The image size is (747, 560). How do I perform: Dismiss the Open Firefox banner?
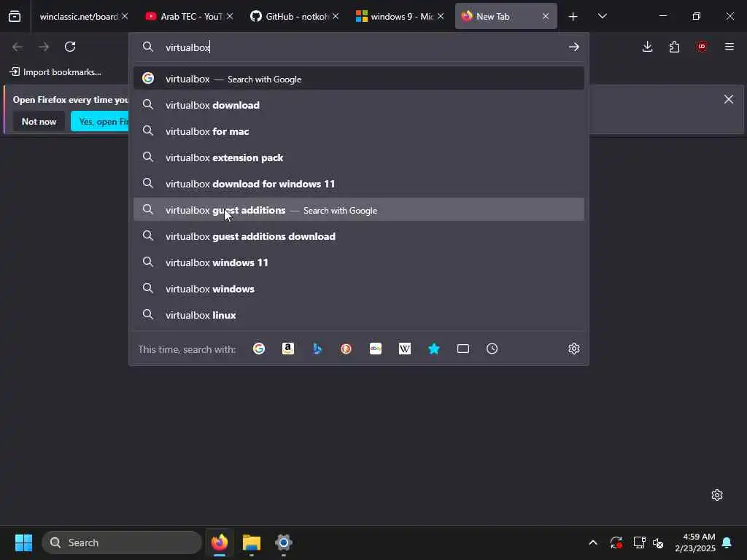[729, 99]
